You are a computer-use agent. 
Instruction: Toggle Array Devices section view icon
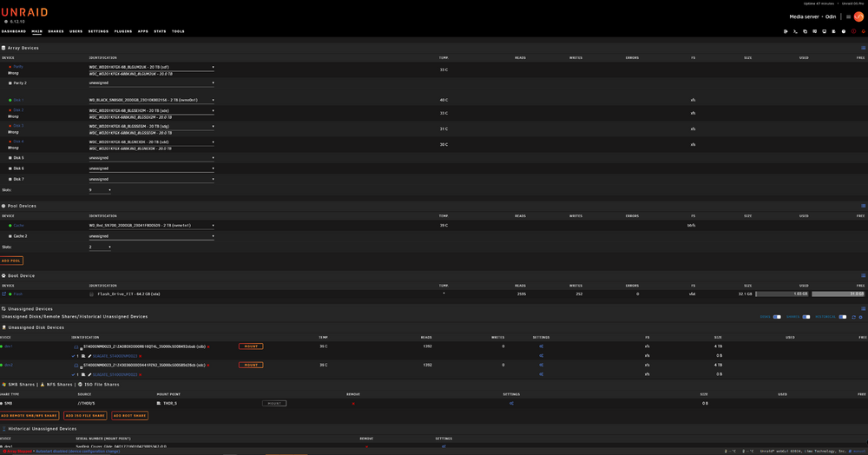tap(863, 48)
